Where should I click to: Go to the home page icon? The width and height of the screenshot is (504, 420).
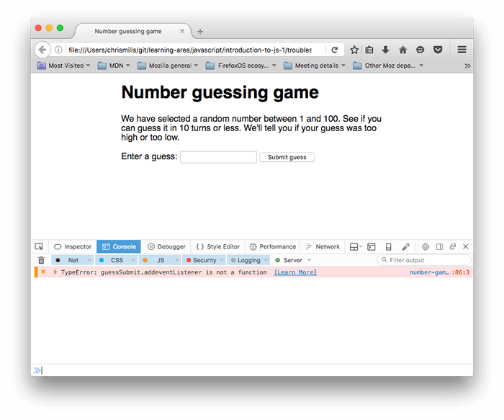tap(402, 50)
